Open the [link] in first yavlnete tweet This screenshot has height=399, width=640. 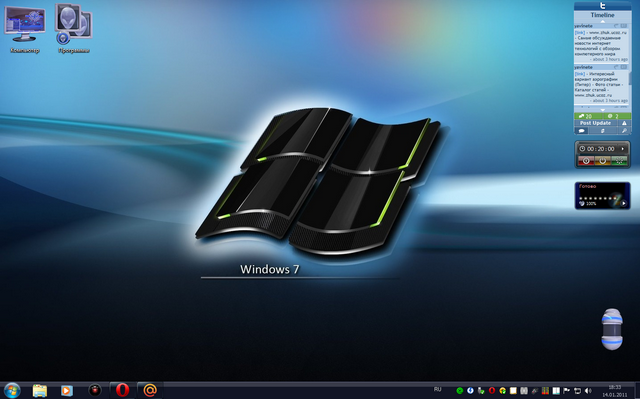(x=580, y=33)
